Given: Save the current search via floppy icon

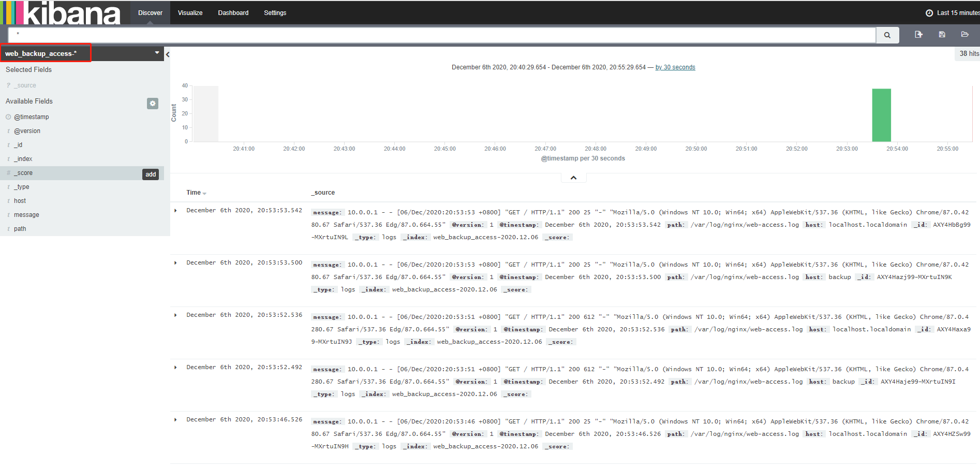Looking at the screenshot, I should [x=942, y=34].
